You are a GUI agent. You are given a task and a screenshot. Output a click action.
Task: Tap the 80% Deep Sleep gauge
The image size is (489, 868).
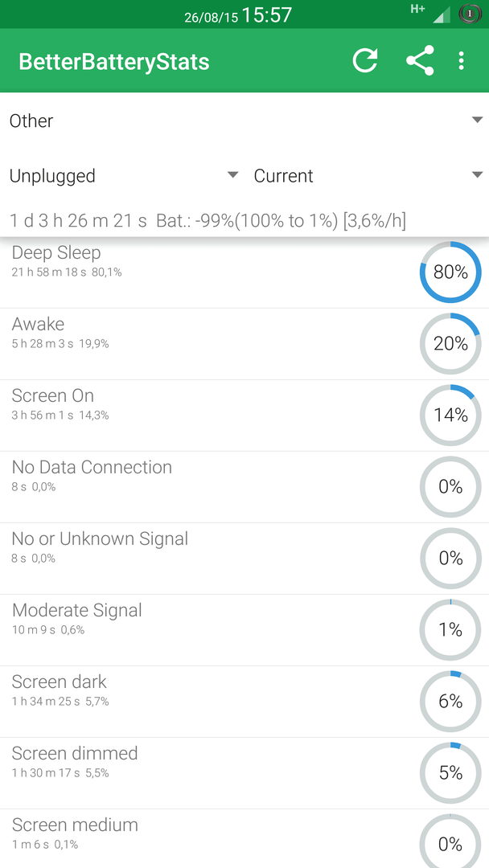pos(450,272)
